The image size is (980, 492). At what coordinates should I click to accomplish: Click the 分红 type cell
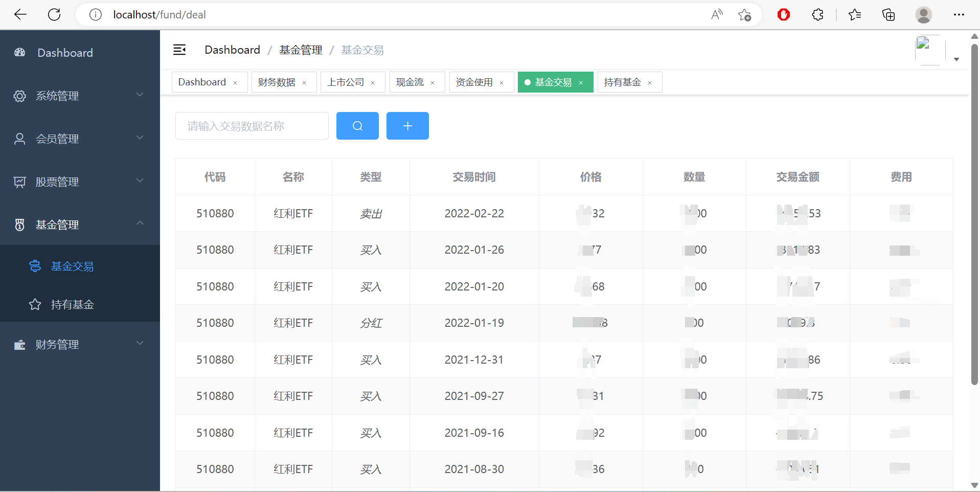point(371,323)
